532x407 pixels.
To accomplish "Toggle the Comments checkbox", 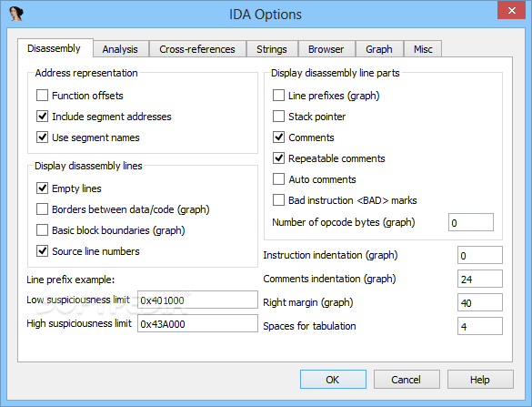I will click(278, 137).
